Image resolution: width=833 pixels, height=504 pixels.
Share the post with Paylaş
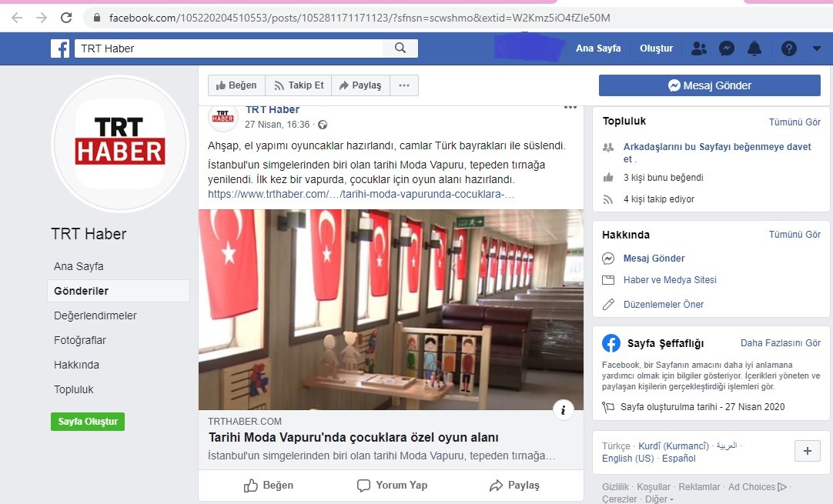[x=514, y=485]
